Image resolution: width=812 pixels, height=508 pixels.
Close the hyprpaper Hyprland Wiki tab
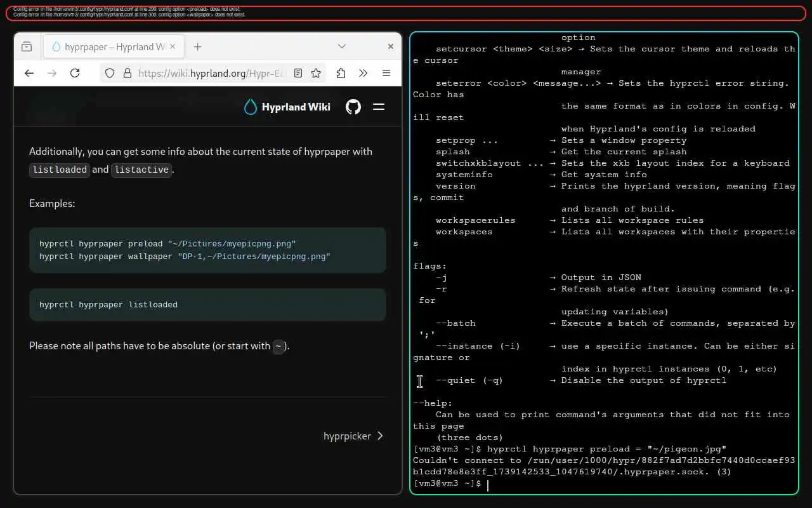click(x=173, y=46)
